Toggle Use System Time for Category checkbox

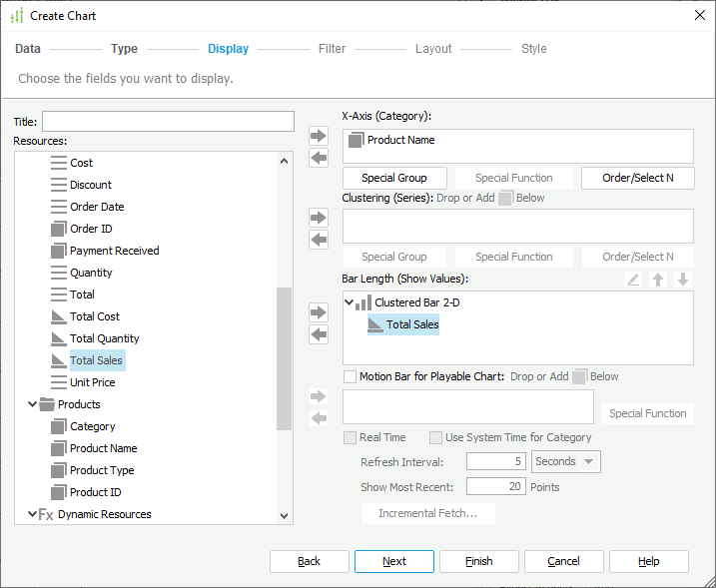pyautogui.click(x=435, y=437)
